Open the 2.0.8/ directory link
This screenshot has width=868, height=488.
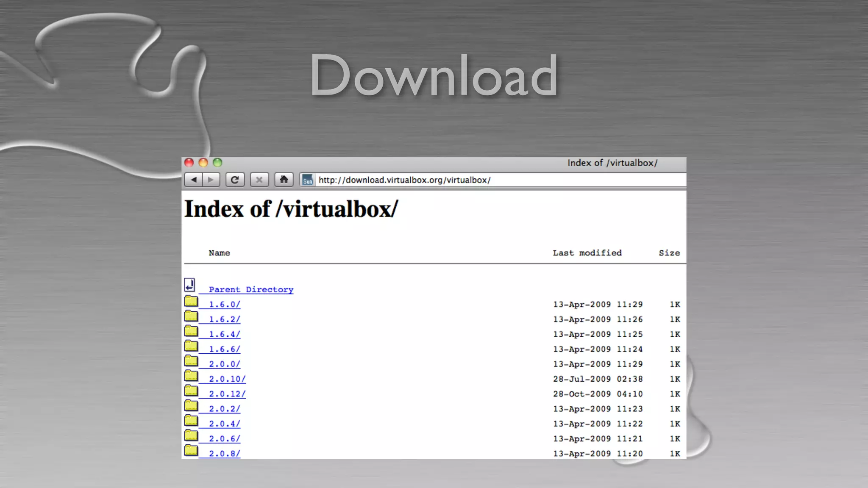pos(225,454)
